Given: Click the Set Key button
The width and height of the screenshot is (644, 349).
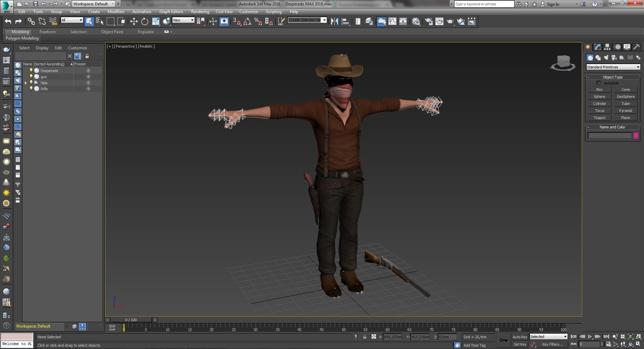Looking at the screenshot, I should click(x=520, y=344).
